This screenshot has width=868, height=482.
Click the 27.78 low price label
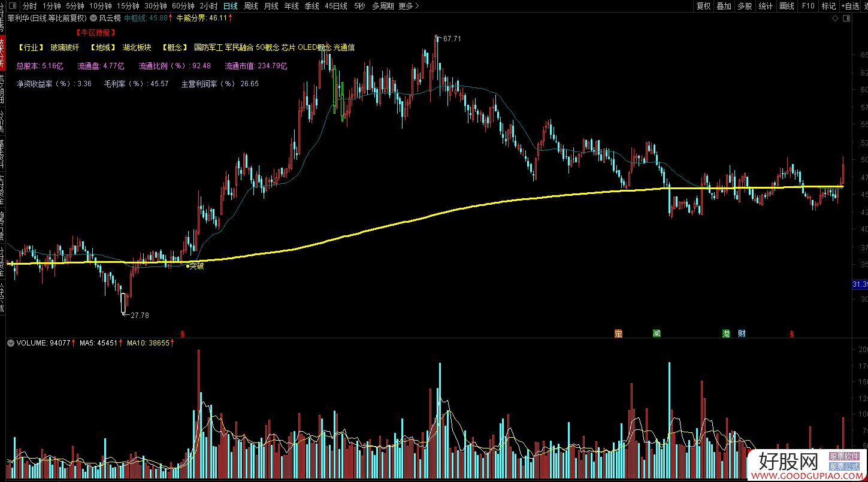pyautogui.click(x=140, y=315)
